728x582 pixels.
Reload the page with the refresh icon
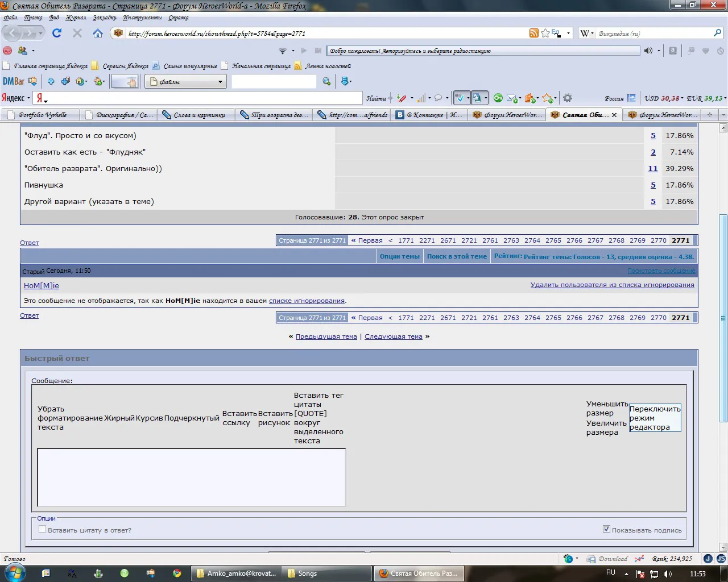click(57, 33)
